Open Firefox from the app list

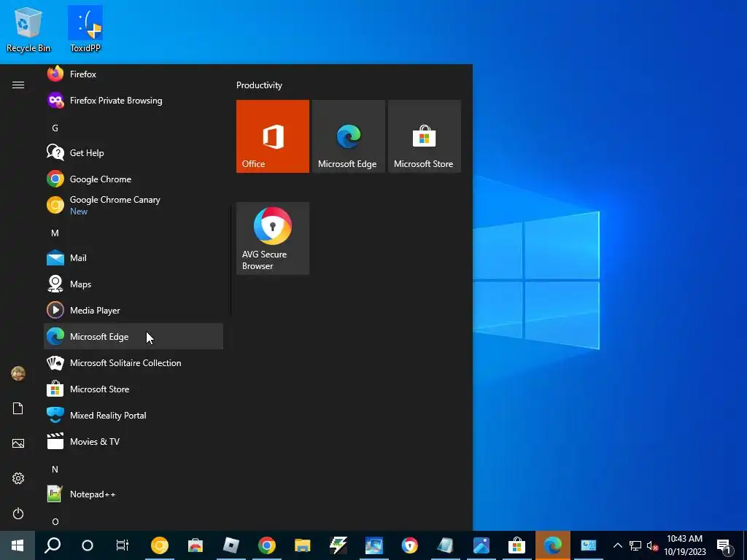coord(133,74)
